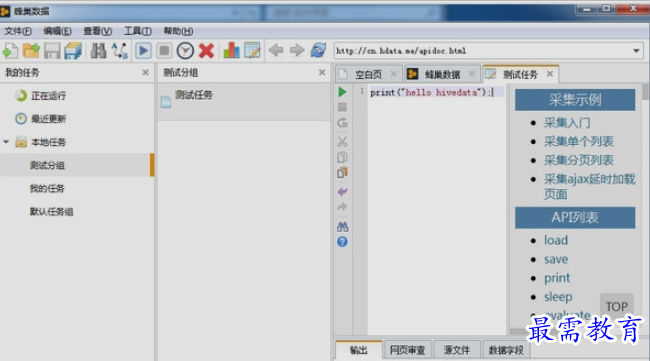Open the 采集ajax延时加载页面 link
650x361 pixels.
[x=589, y=187]
